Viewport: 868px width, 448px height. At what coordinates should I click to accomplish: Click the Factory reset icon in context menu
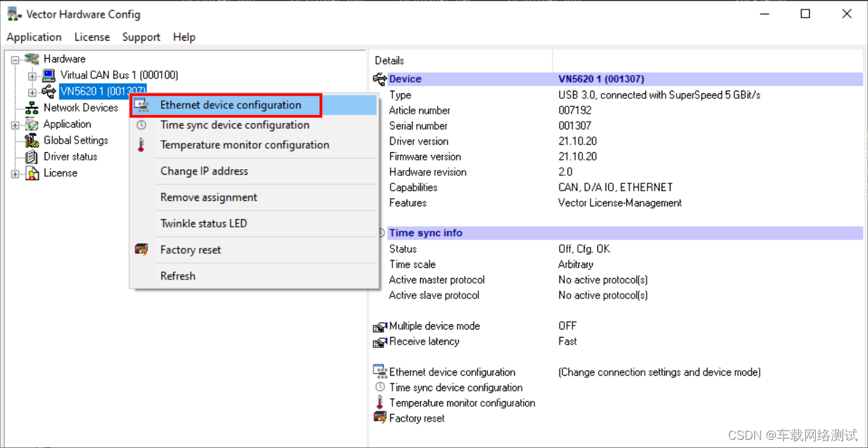141,250
